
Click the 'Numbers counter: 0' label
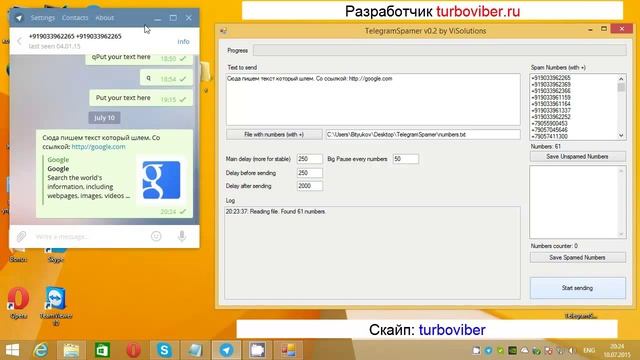click(x=554, y=246)
